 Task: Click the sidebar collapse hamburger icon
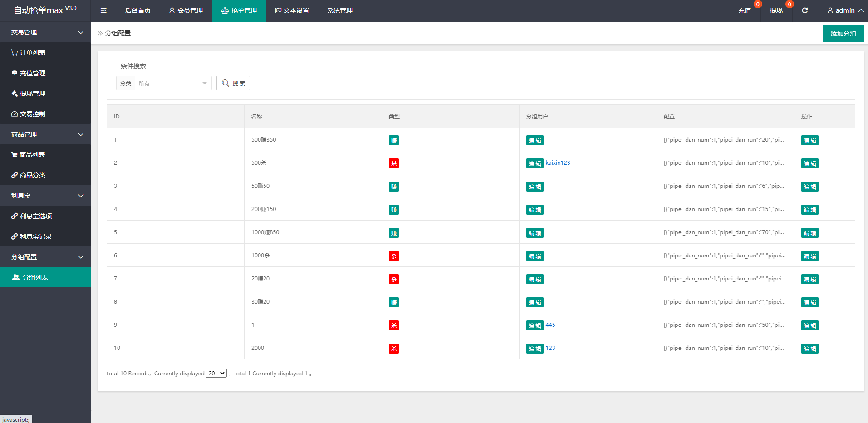(103, 10)
